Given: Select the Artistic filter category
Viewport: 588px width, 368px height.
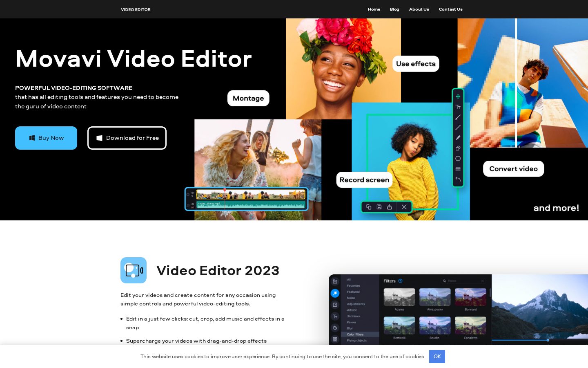Looking at the screenshot, I should (x=352, y=310).
